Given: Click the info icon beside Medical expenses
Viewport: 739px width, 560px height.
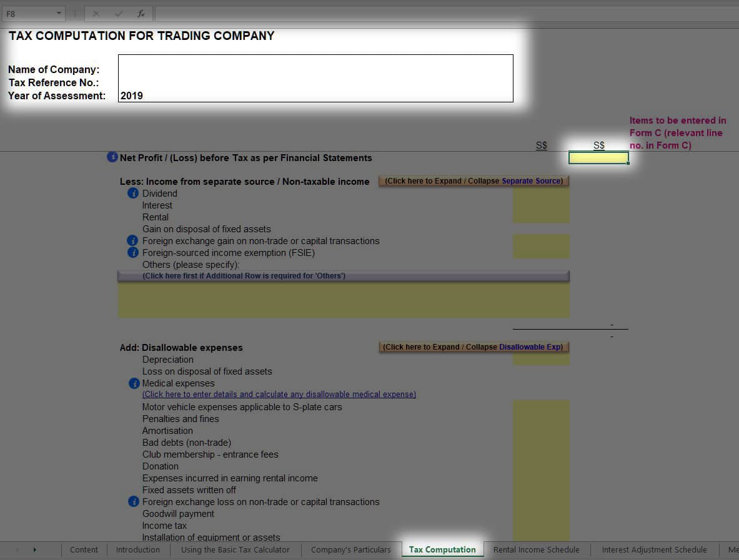Looking at the screenshot, I should (134, 383).
